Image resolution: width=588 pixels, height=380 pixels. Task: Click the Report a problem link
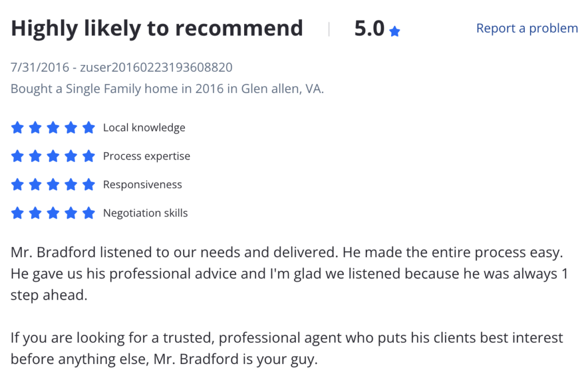527,29
